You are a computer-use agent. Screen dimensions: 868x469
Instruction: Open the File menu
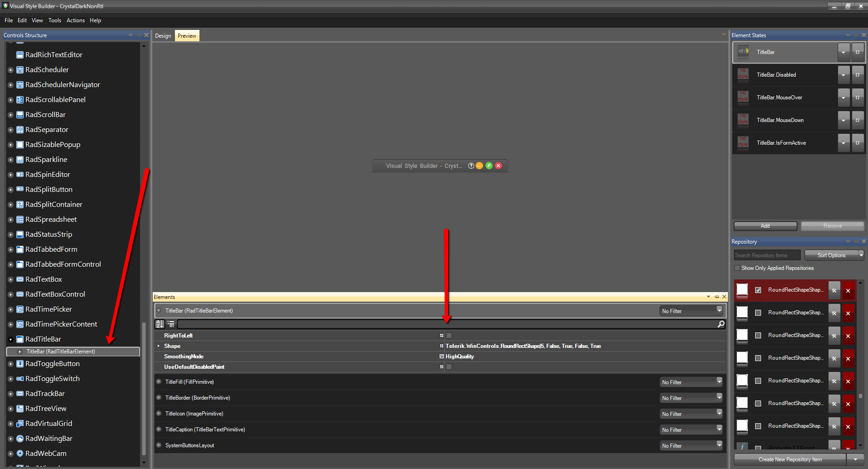9,20
